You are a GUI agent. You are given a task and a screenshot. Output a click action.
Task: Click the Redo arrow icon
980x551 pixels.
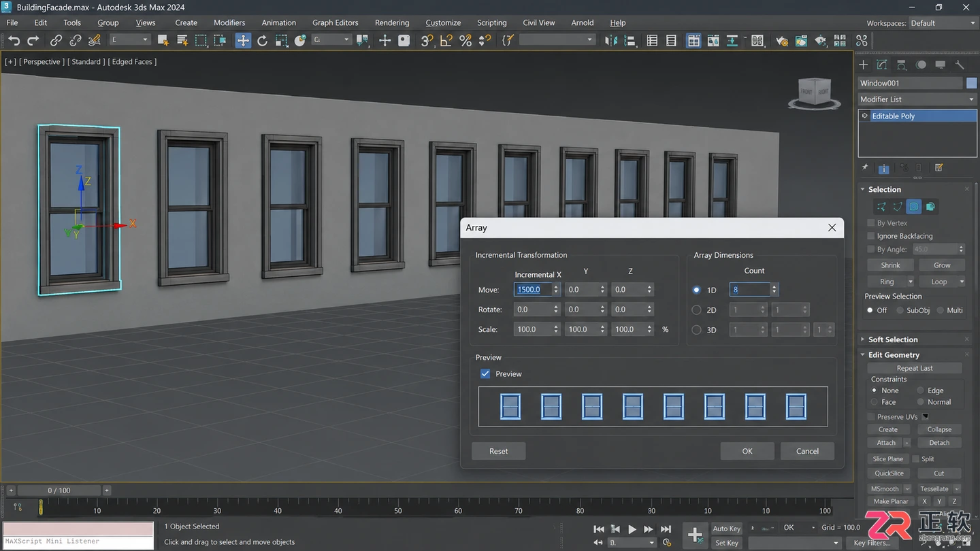pyautogui.click(x=33, y=41)
